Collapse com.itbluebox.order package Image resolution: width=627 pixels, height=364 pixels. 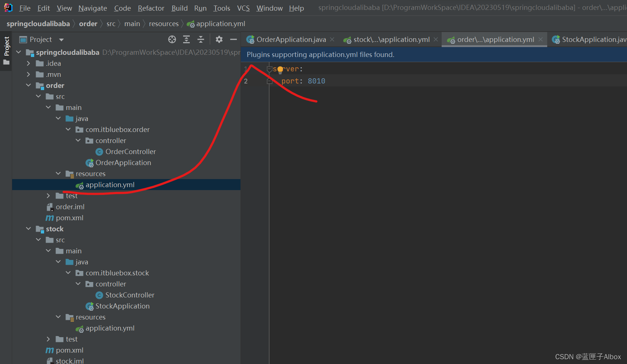coord(68,129)
